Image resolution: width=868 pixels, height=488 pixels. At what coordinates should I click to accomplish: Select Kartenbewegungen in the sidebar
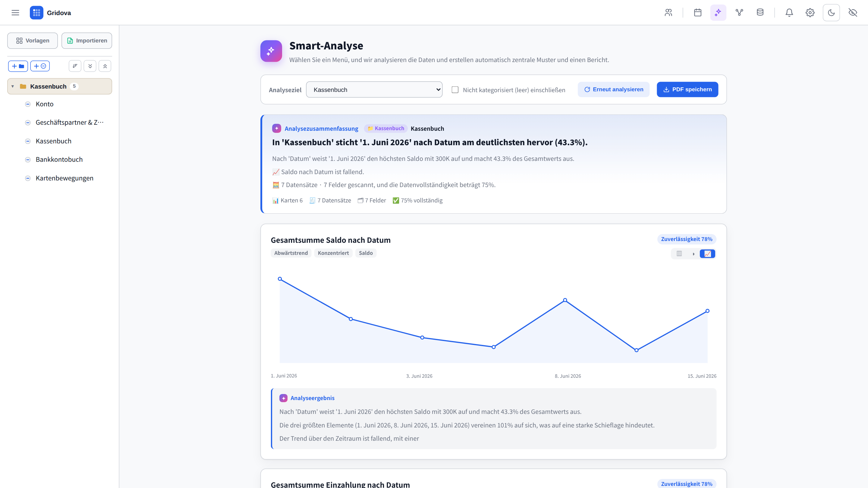64,178
